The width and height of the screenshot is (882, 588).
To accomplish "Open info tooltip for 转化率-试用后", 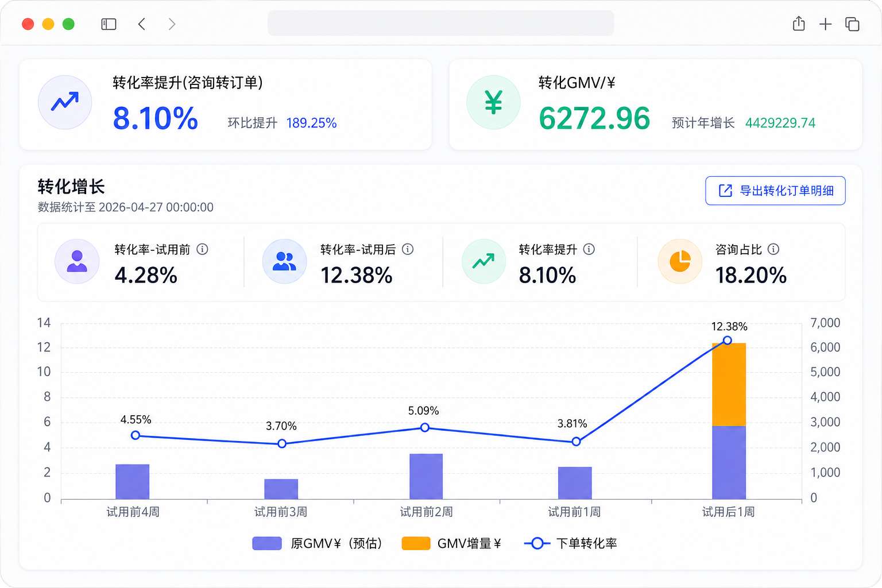I will (408, 249).
